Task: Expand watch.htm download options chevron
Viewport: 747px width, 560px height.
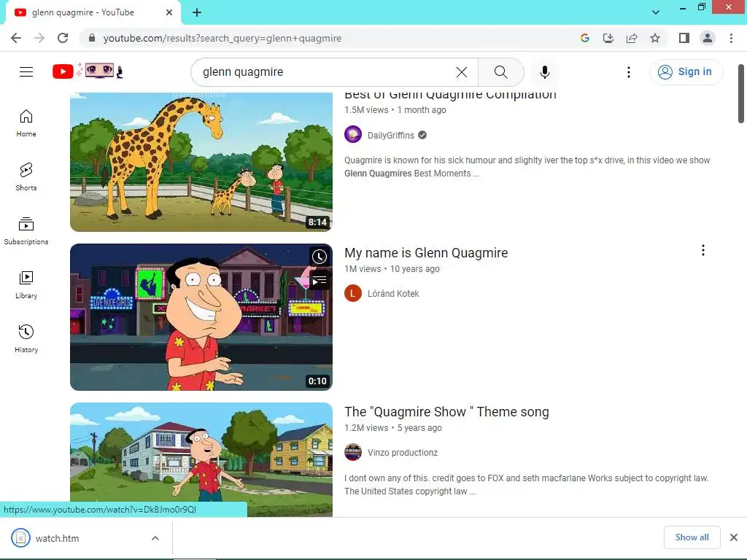Action: point(155,538)
